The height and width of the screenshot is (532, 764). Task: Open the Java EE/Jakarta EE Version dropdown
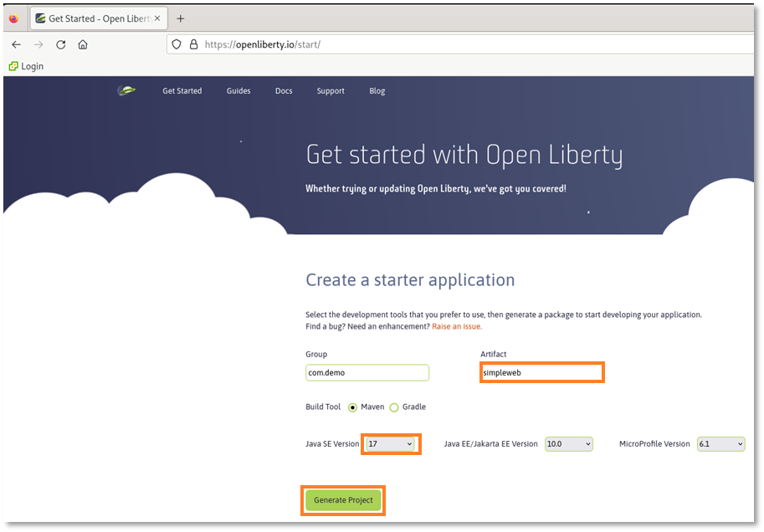point(568,444)
